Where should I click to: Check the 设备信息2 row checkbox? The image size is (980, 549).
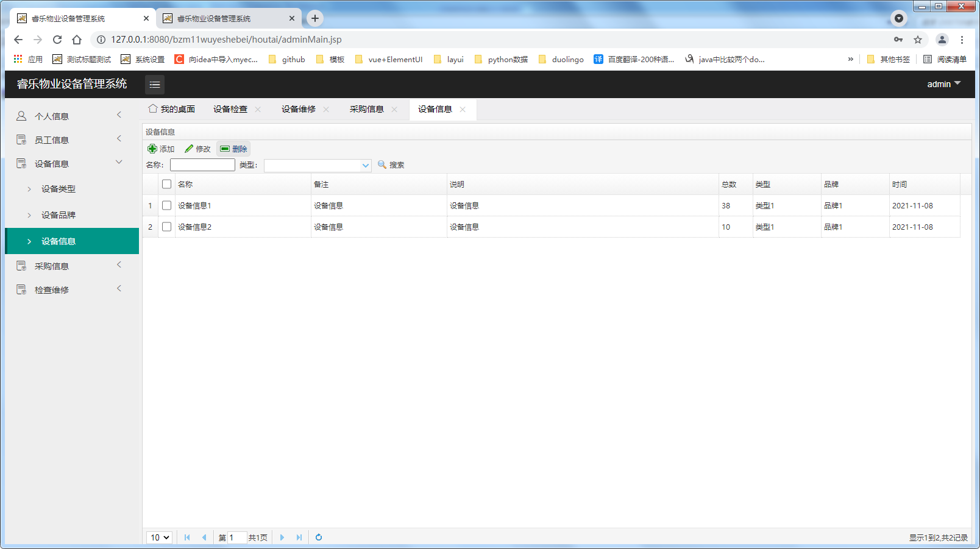tap(167, 227)
